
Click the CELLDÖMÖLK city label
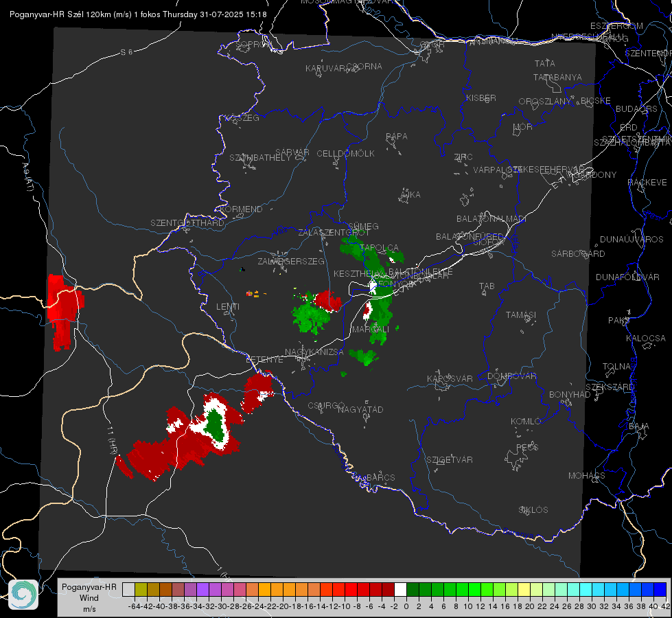click(x=345, y=153)
